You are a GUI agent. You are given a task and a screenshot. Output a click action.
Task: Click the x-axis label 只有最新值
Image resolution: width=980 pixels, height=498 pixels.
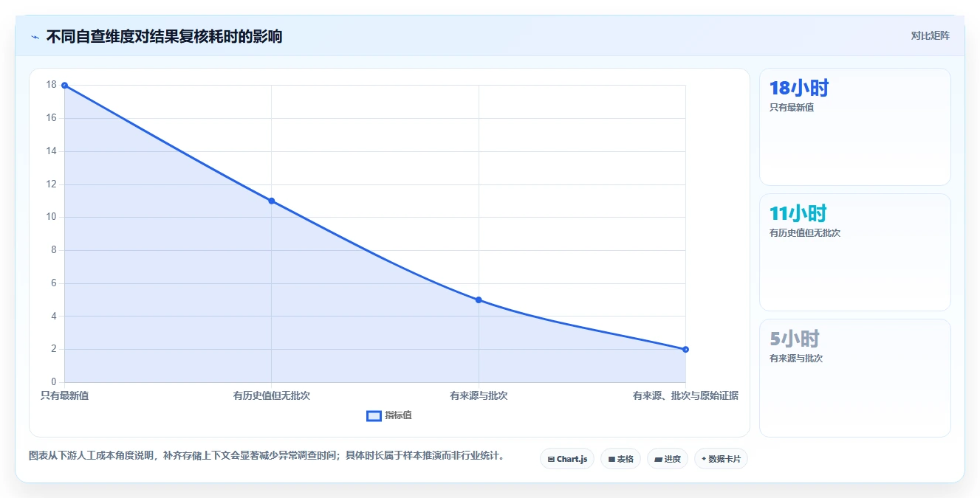65,395
